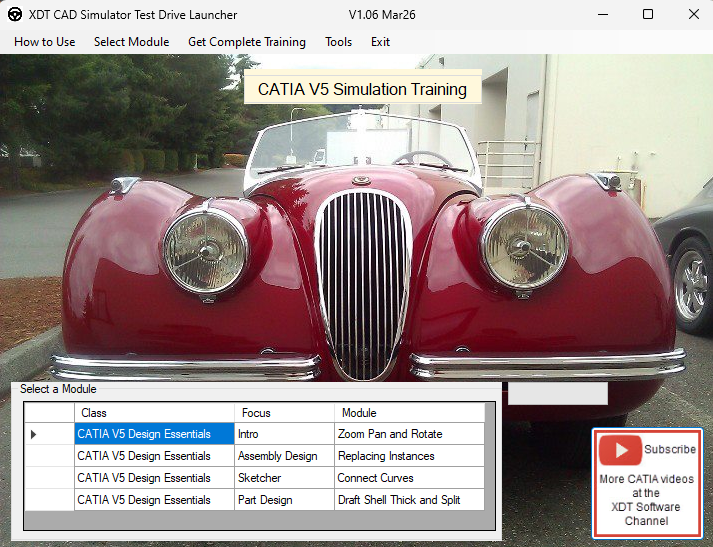Click row header of Sketcher row
Image resolution: width=713 pixels, height=547 pixels.
(x=49, y=478)
